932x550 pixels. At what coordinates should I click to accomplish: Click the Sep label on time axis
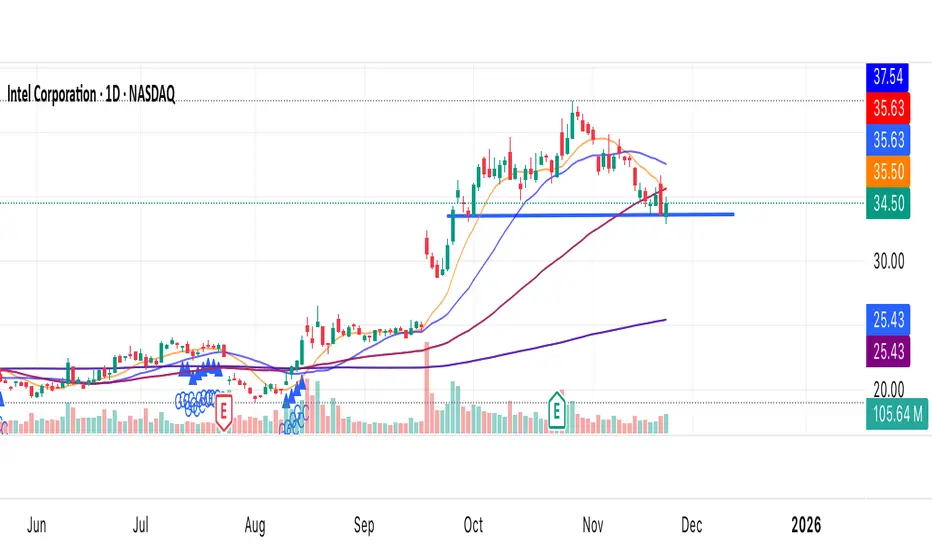tap(364, 525)
